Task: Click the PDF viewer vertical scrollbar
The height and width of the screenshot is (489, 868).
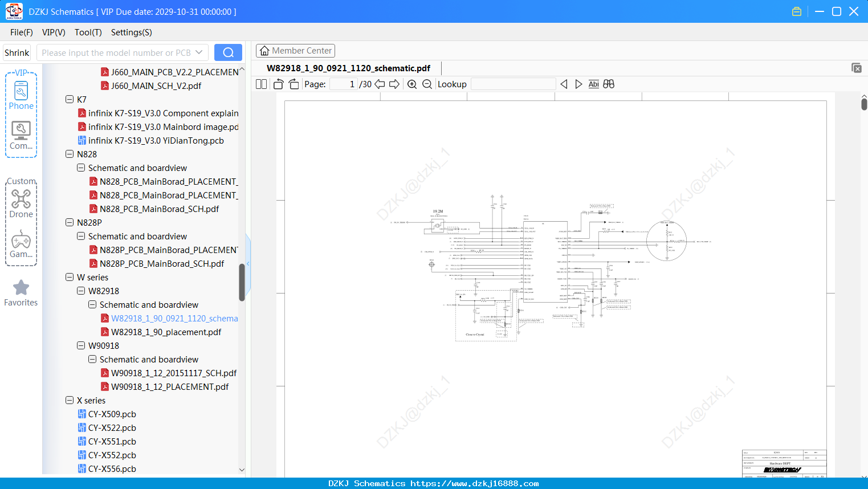Action: click(864, 104)
